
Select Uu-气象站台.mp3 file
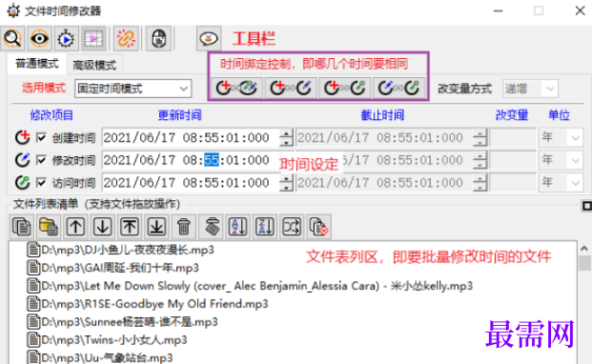click(100, 357)
